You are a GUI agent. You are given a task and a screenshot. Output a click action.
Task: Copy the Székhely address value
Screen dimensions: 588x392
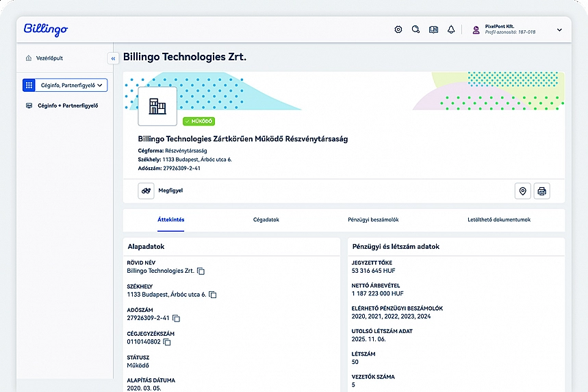coord(213,295)
